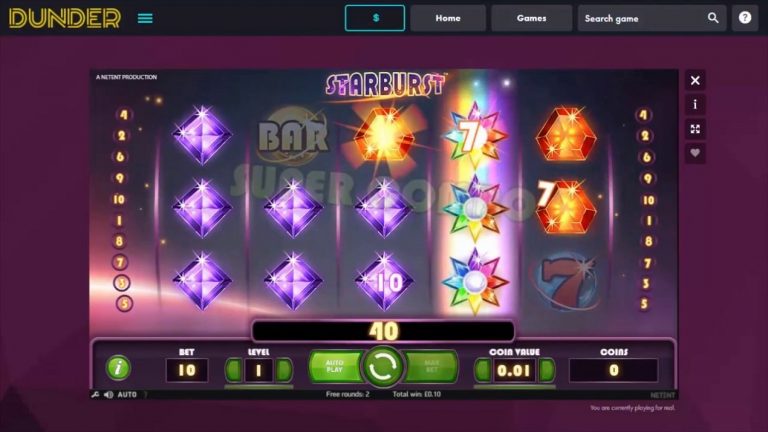The width and height of the screenshot is (768, 432).
Task: Increase the bet level
Action: (284, 370)
